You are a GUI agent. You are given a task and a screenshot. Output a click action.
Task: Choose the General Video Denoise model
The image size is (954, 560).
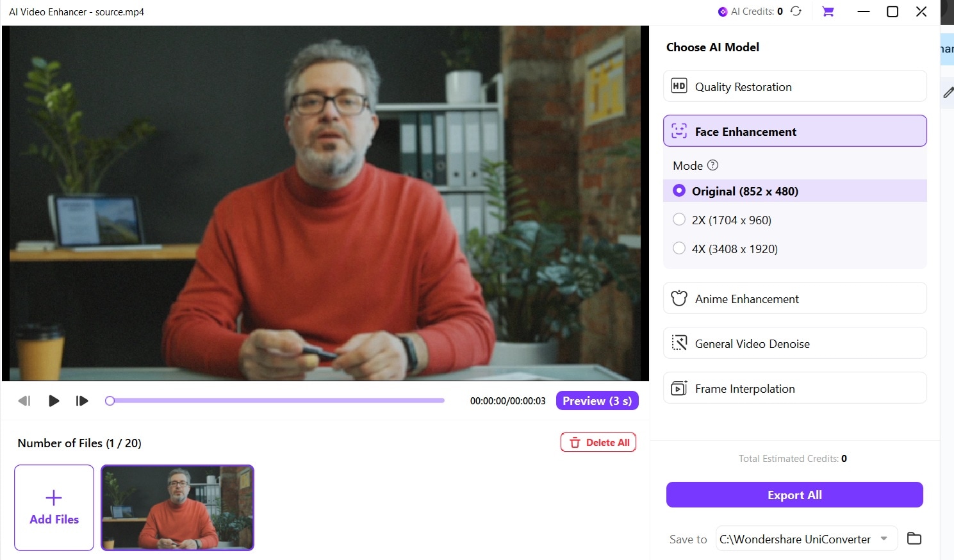pyautogui.click(x=795, y=343)
